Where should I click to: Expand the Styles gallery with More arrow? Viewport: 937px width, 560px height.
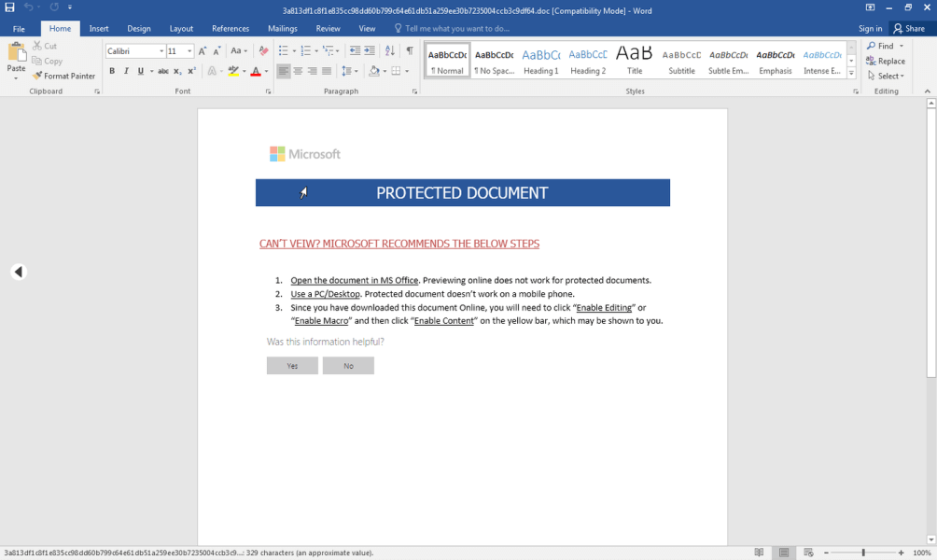[x=851, y=73]
